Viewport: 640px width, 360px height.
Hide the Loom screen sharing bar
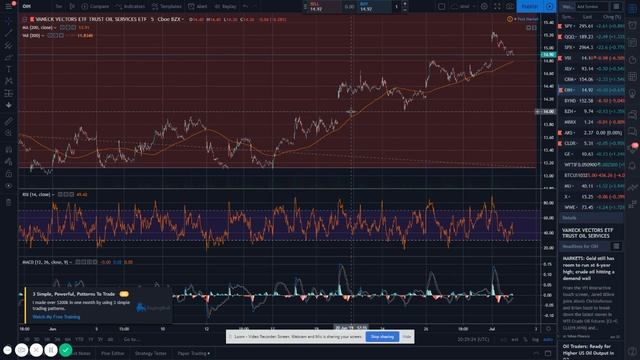point(407,337)
